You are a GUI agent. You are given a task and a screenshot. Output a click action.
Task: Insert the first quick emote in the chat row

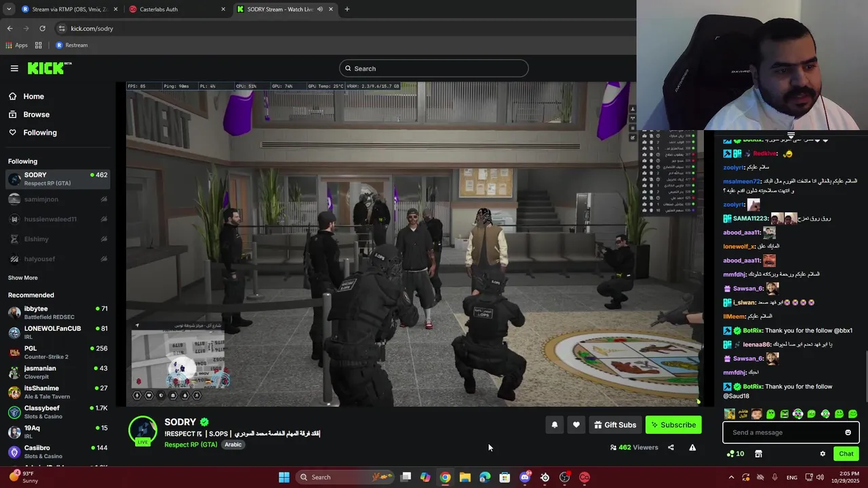[730, 414]
